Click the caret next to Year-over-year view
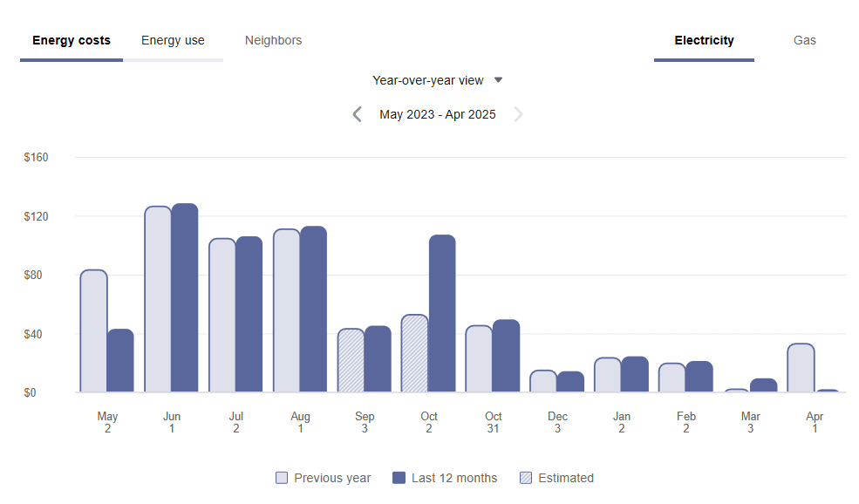859x504 pixels. 498,79
